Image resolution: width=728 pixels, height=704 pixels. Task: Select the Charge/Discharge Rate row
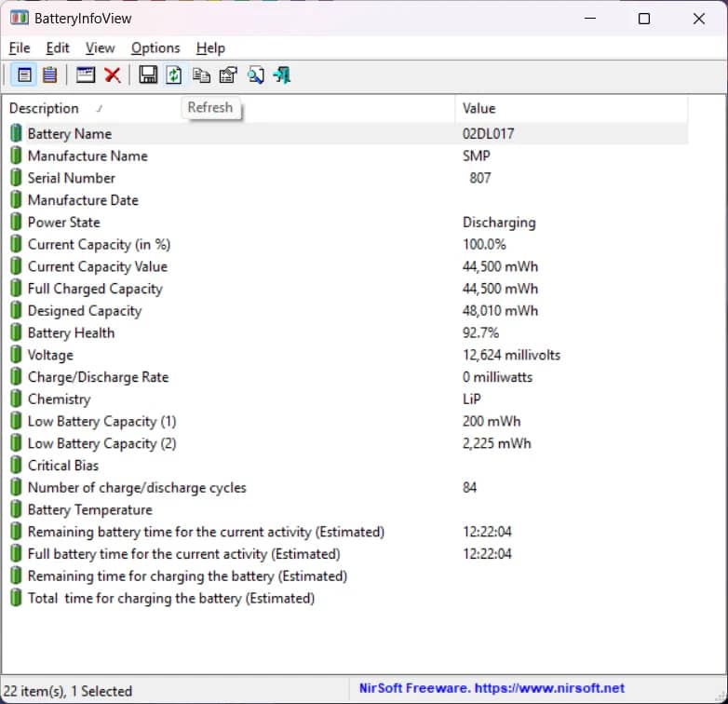pos(346,376)
